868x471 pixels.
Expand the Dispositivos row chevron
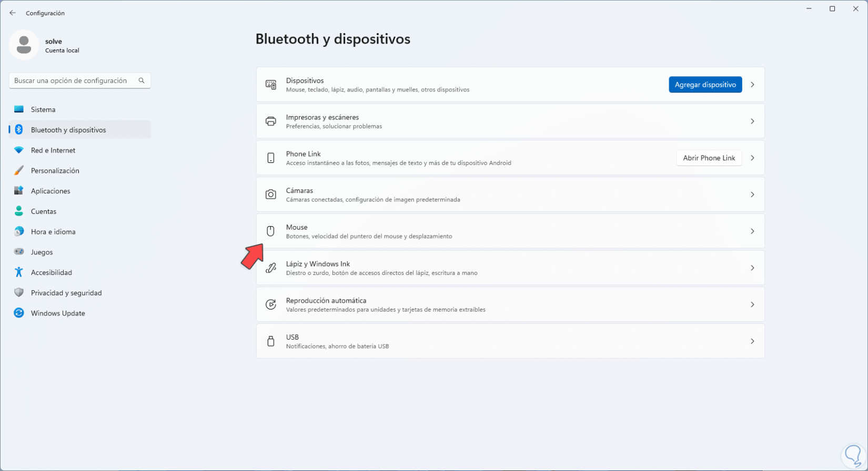[x=752, y=85]
